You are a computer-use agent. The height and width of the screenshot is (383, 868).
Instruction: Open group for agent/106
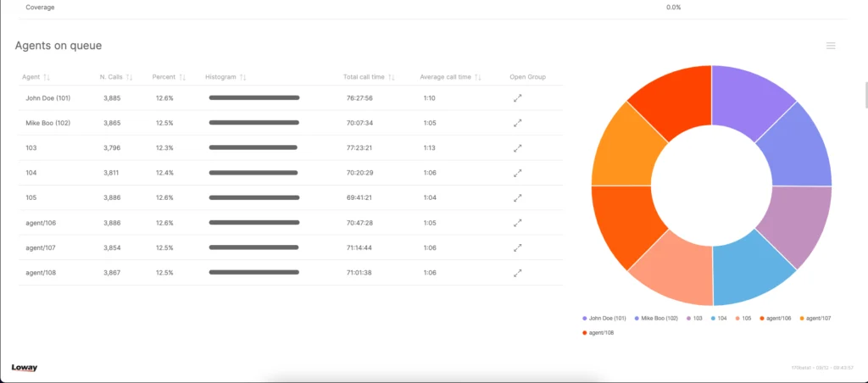click(518, 224)
